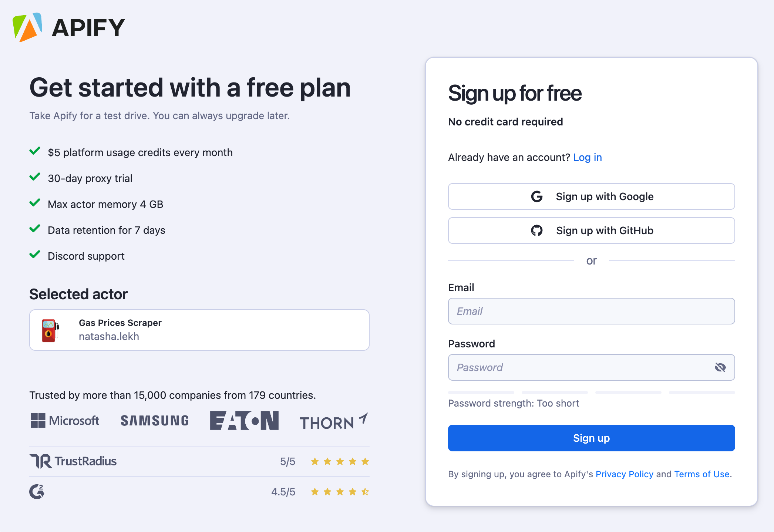774x532 pixels.
Task: Toggle password visibility with the eye icon
Action: tap(720, 367)
